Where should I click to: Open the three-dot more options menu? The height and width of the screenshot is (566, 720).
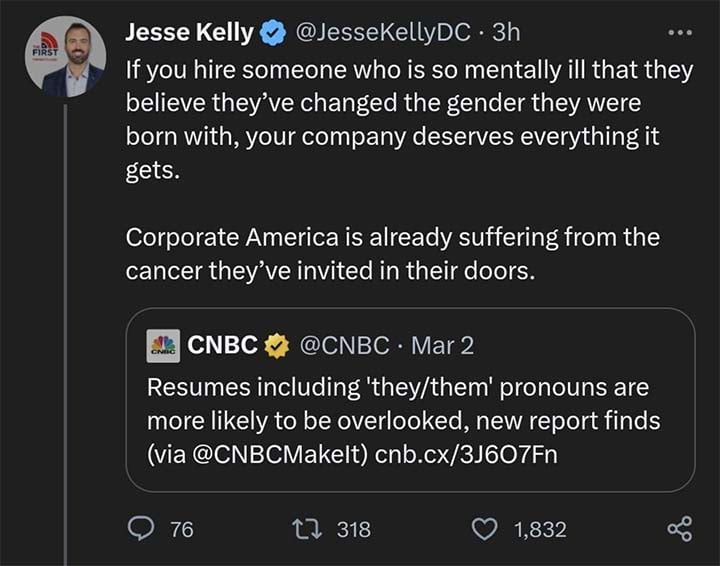point(680,31)
